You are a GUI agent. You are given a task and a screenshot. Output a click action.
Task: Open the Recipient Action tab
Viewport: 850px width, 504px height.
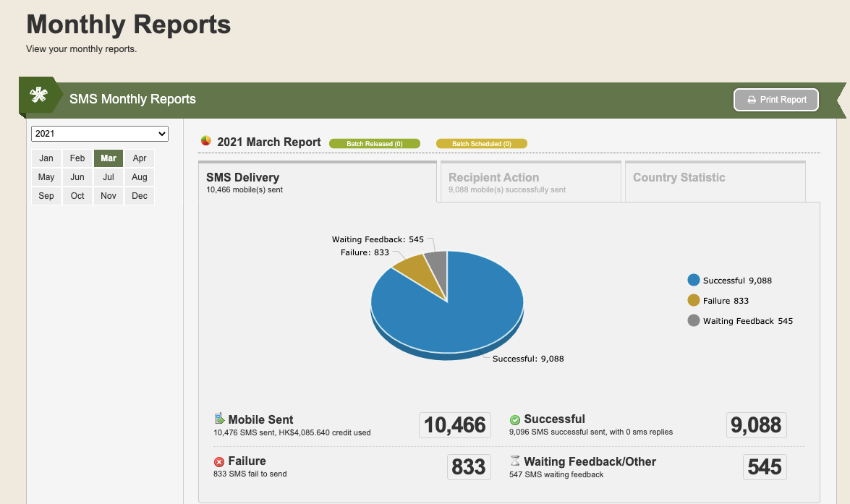point(531,182)
